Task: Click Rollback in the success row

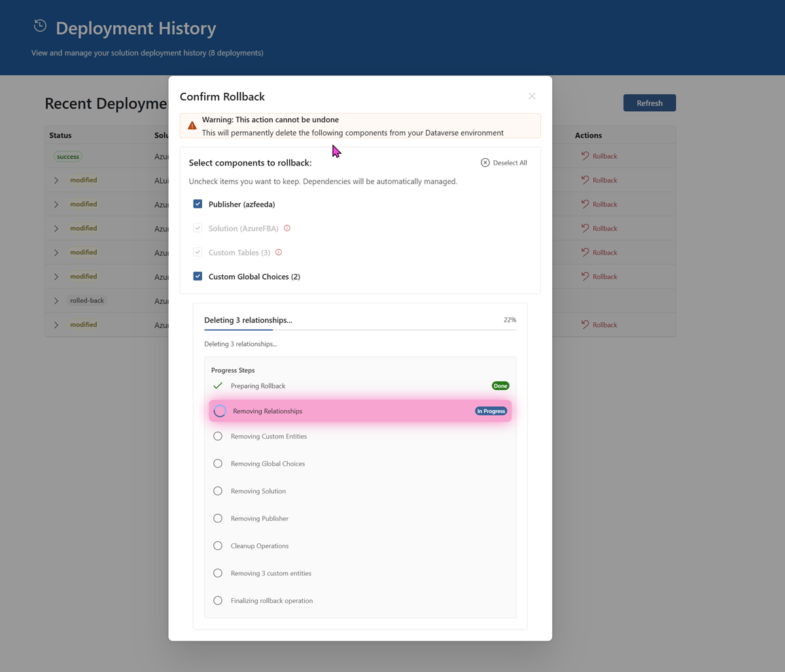Action: coord(599,156)
